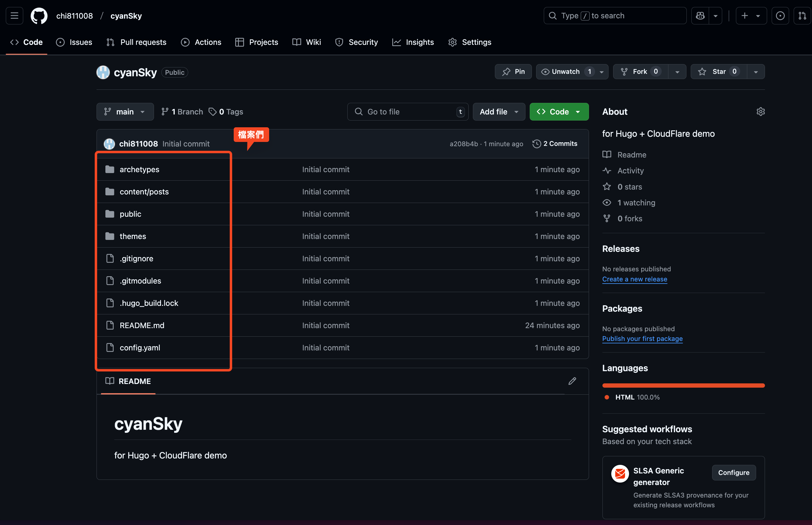Open the themes folder
The image size is (812, 525).
point(133,236)
